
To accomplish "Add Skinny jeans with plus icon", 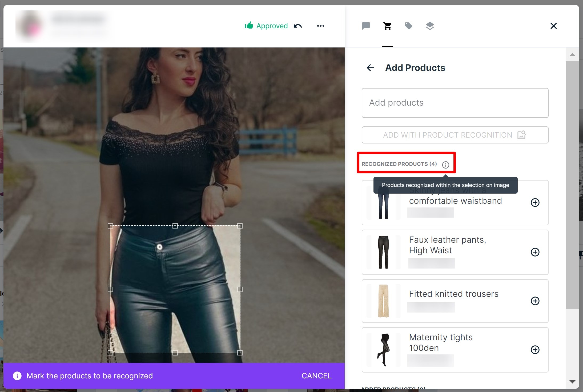I will point(535,202).
